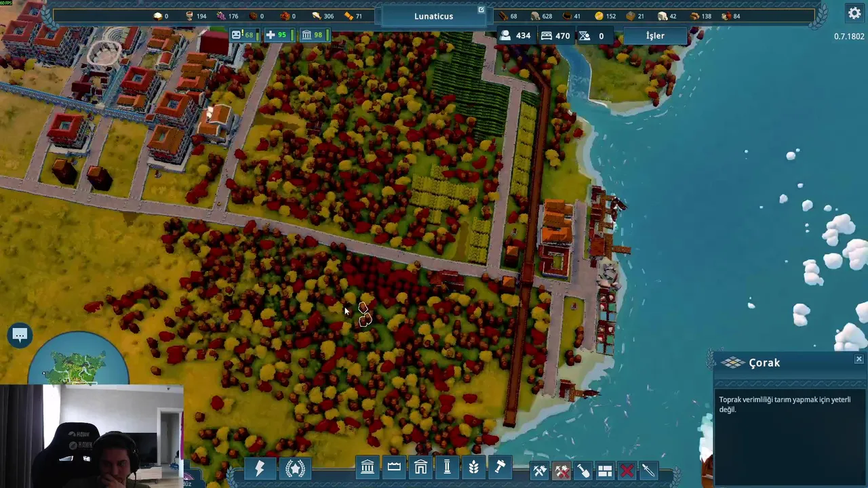Screen dimensions: 868x488
Task: Click the grapes resource 176
Action: point(228,16)
